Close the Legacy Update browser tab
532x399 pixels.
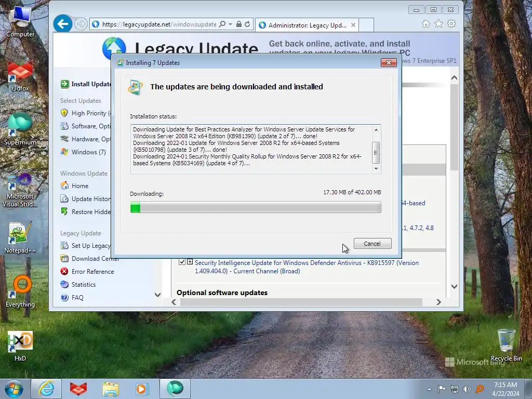tap(353, 25)
